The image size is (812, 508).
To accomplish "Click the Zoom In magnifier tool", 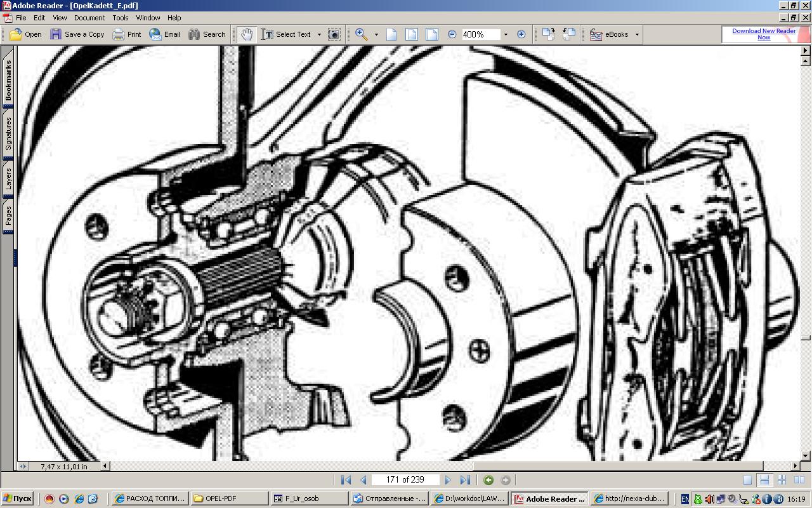I will point(362,34).
